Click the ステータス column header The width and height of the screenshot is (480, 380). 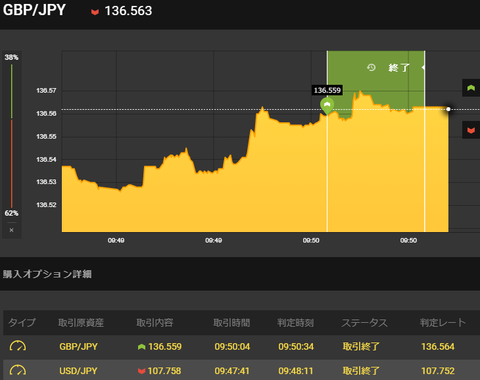[364, 323]
